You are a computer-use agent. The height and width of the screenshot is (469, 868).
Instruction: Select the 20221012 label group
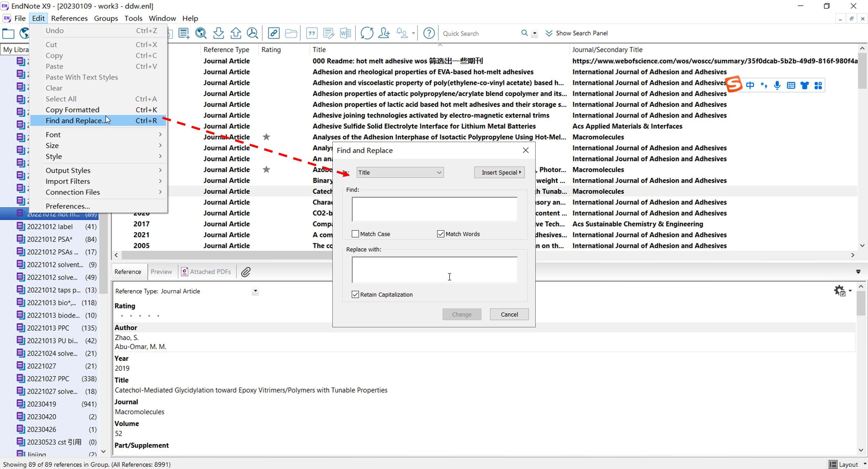coord(57,227)
